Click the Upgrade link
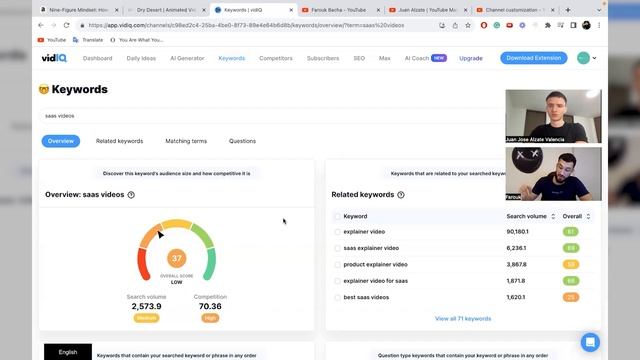The height and width of the screenshot is (360, 640). 471,58
